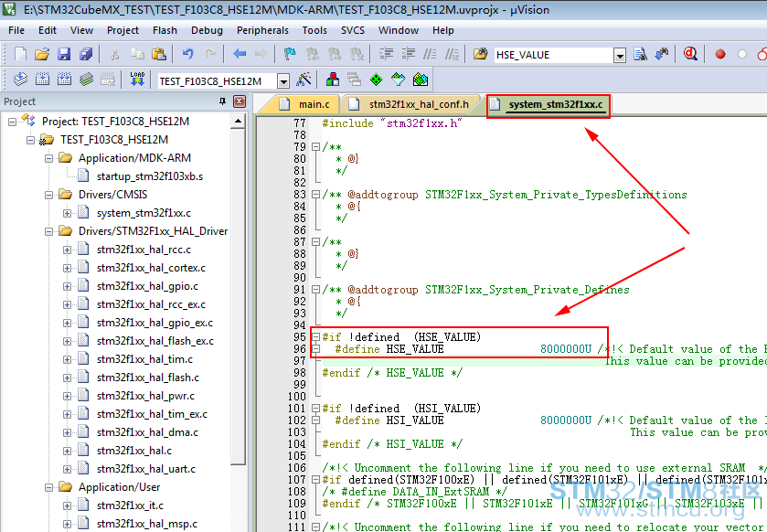Screen dimensions: 767x532
Task: Navigate backwards with blue arrow
Action: pyautogui.click(x=240, y=54)
